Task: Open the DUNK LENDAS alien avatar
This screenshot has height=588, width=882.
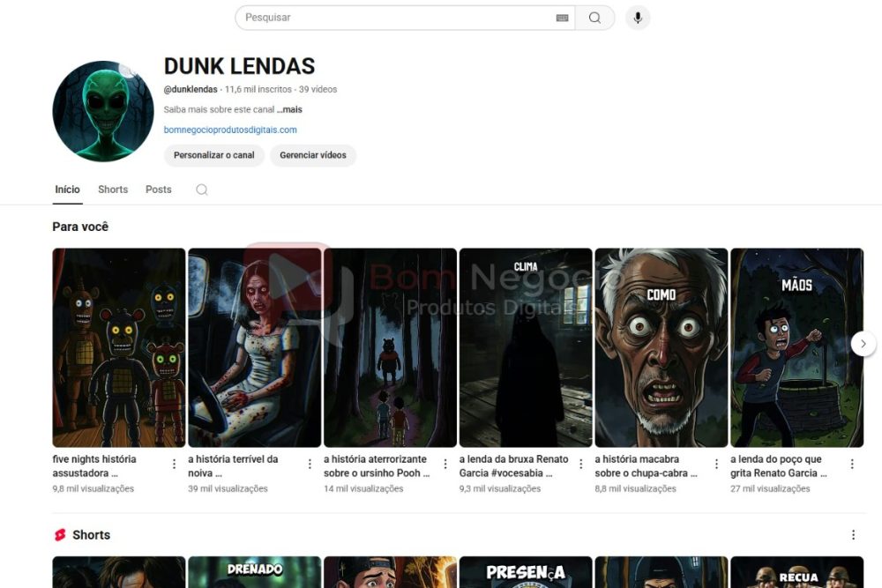Action: pos(103,111)
